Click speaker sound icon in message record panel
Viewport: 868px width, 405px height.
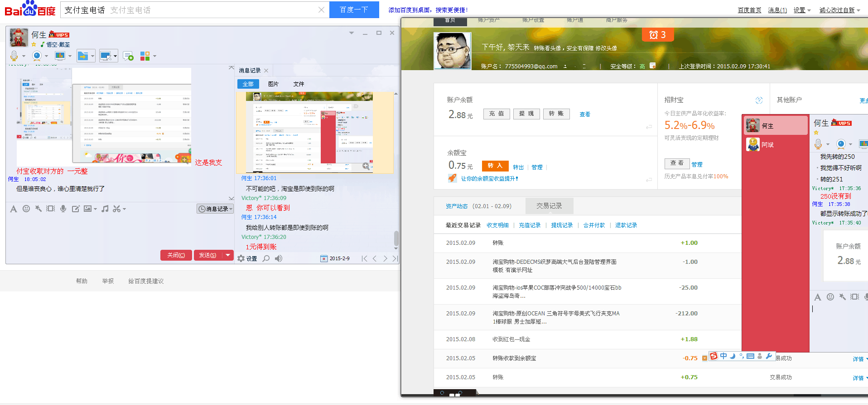279,258
